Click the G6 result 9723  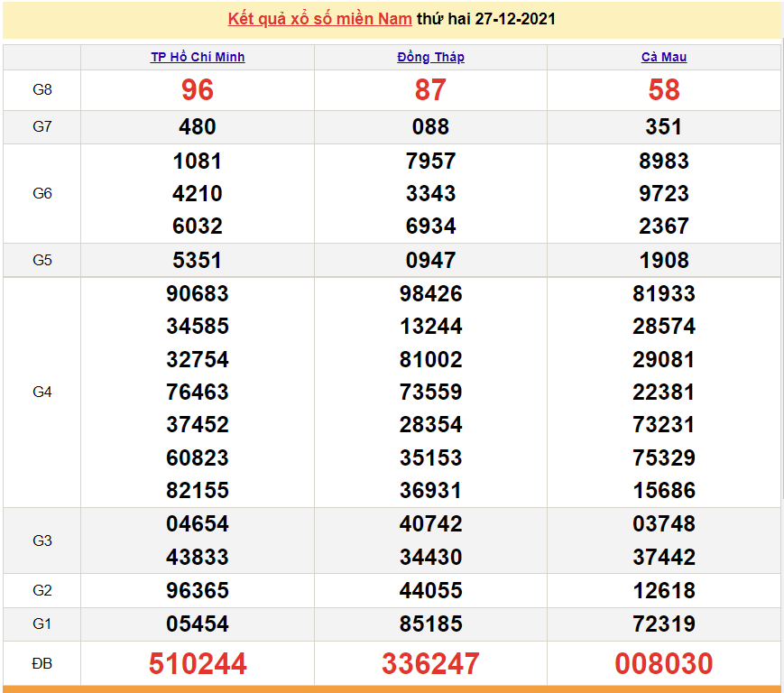click(x=664, y=194)
